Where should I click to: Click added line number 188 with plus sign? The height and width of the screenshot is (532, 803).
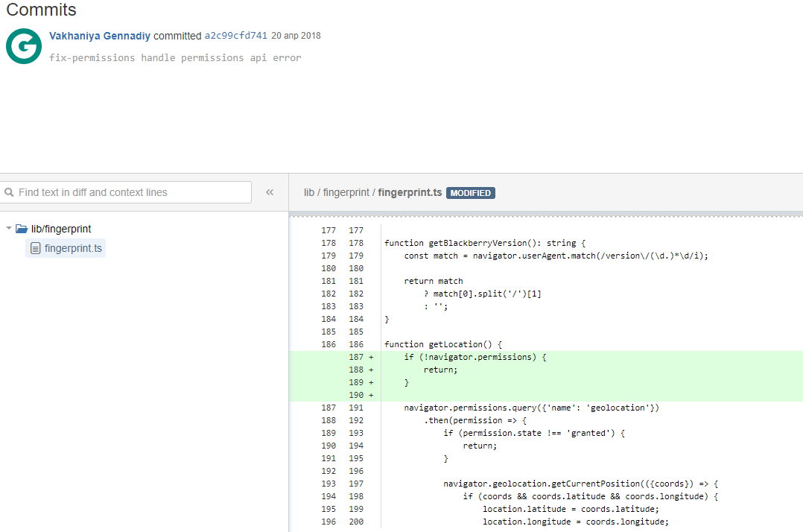(361, 370)
